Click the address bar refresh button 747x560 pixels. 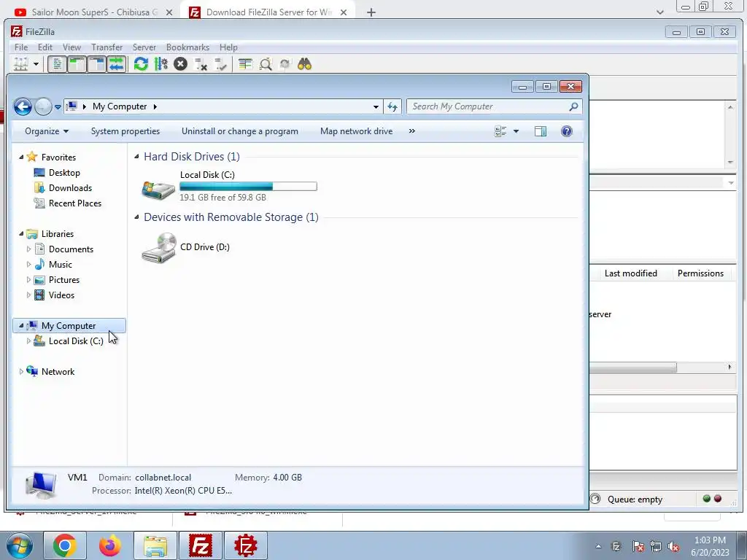392,106
